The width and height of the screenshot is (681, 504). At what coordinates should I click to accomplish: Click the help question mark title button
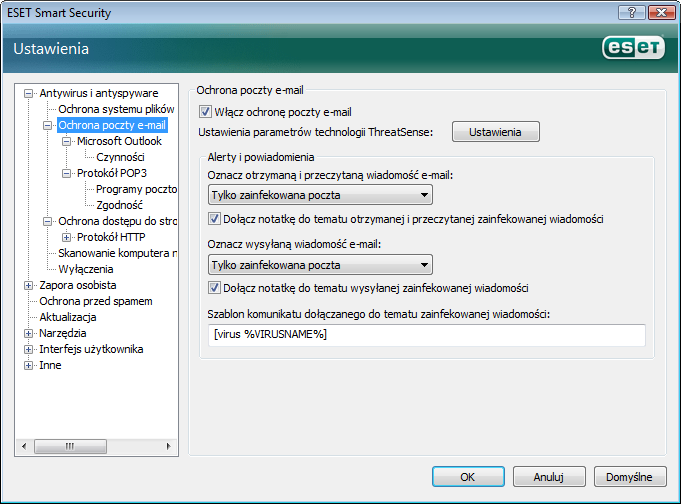(632, 13)
